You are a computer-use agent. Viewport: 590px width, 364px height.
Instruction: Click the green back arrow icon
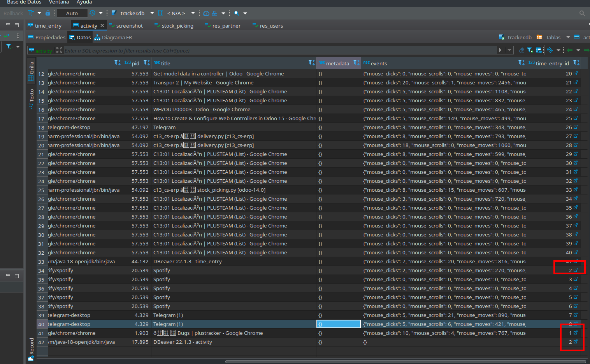pyautogui.click(x=570, y=50)
